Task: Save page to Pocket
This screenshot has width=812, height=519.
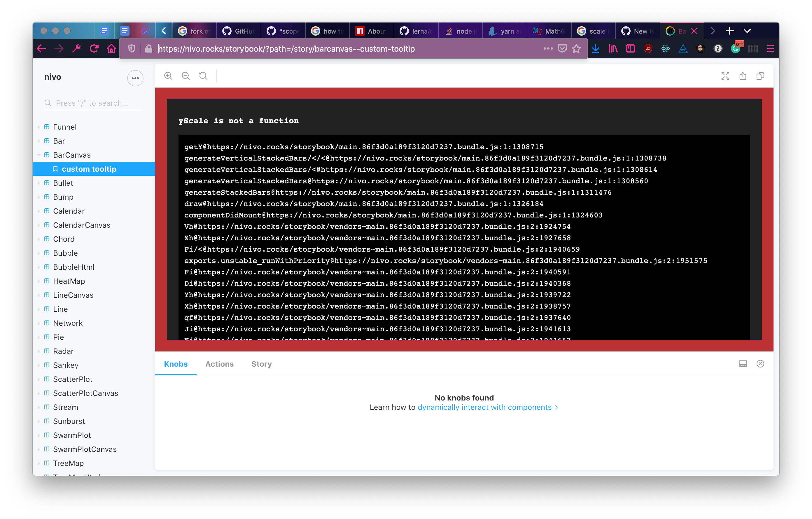Action: (562, 48)
